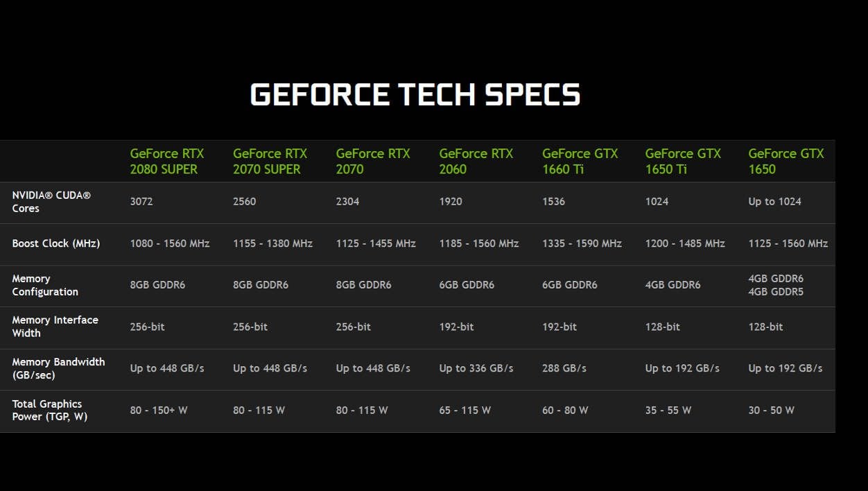
Task: Select the 4GB GDDR5 memory entry
Action: [x=776, y=292]
